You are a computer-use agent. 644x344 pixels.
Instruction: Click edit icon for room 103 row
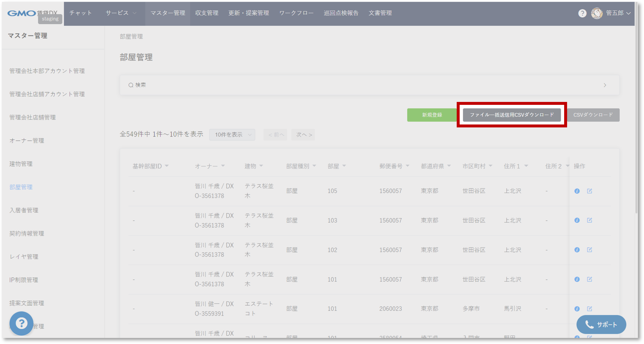pos(589,220)
